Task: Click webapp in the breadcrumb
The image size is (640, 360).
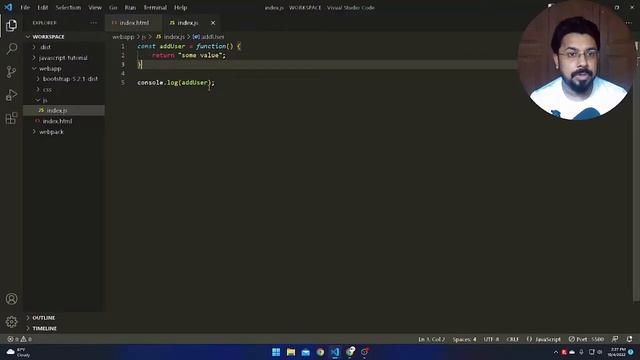Action: (x=123, y=37)
